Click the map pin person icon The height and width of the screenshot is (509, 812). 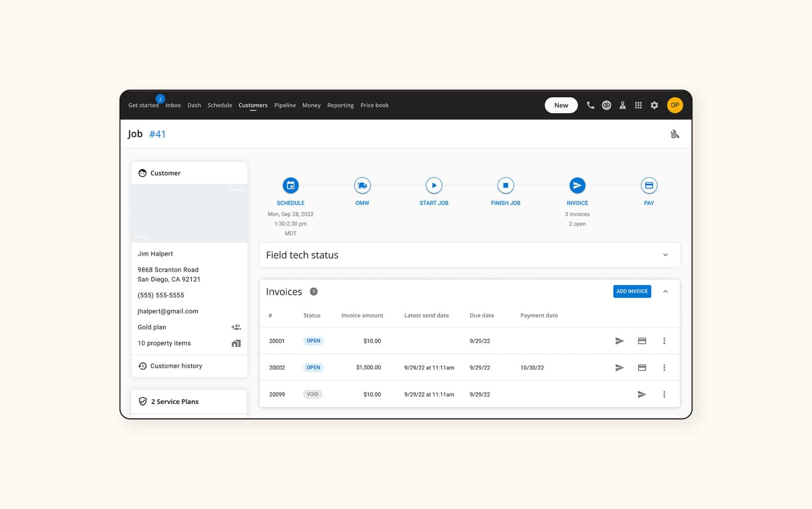point(622,105)
